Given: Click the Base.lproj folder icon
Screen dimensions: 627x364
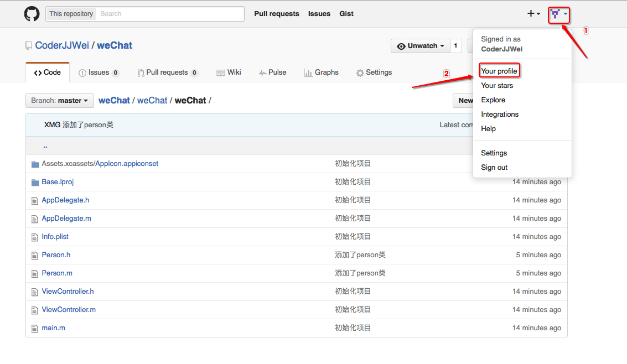Looking at the screenshot, I should pos(35,183).
